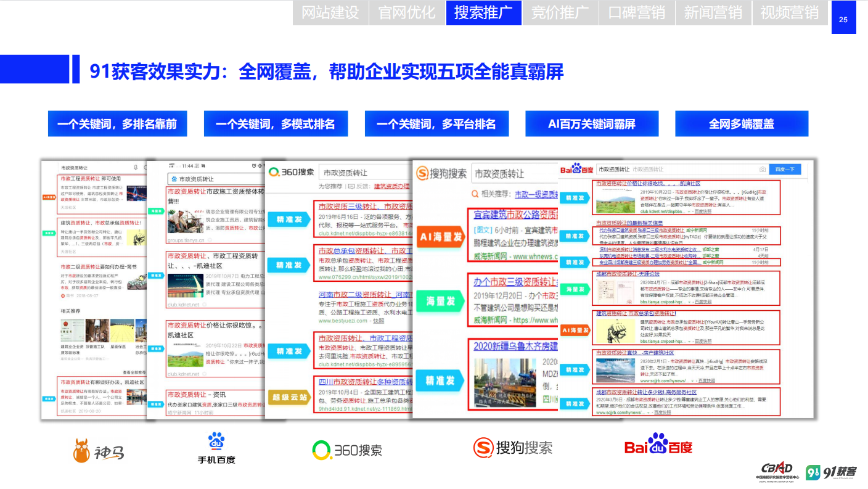Open 成都市政资质转让转让多少钱 Baidu result
The image size is (868, 489).
[x=646, y=392]
